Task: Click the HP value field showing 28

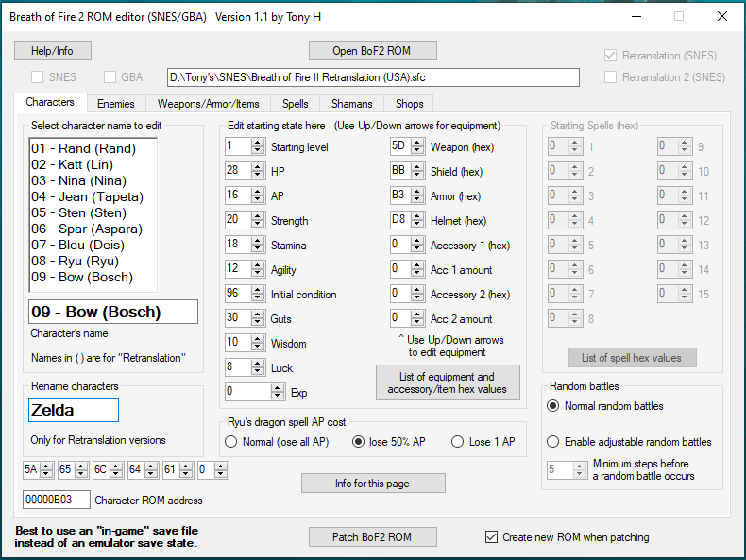Action: (238, 170)
